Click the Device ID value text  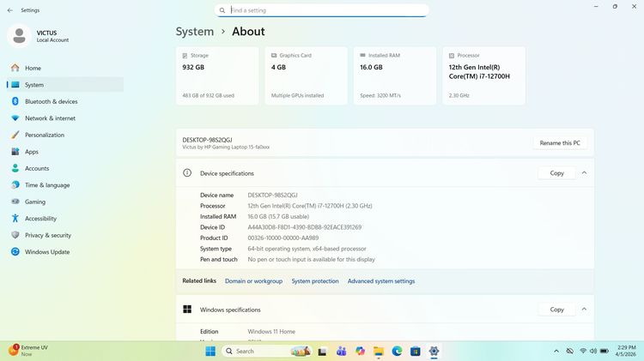point(304,227)
